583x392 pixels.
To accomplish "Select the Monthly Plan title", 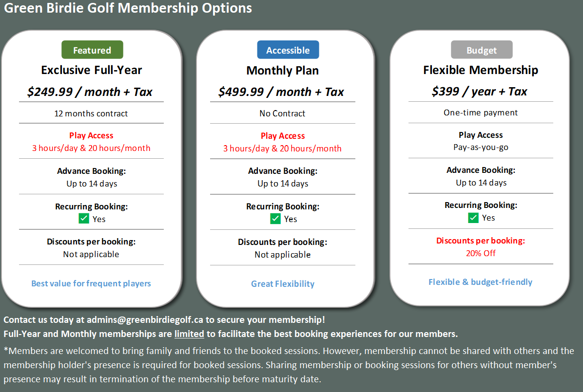I will coord(283,71).
